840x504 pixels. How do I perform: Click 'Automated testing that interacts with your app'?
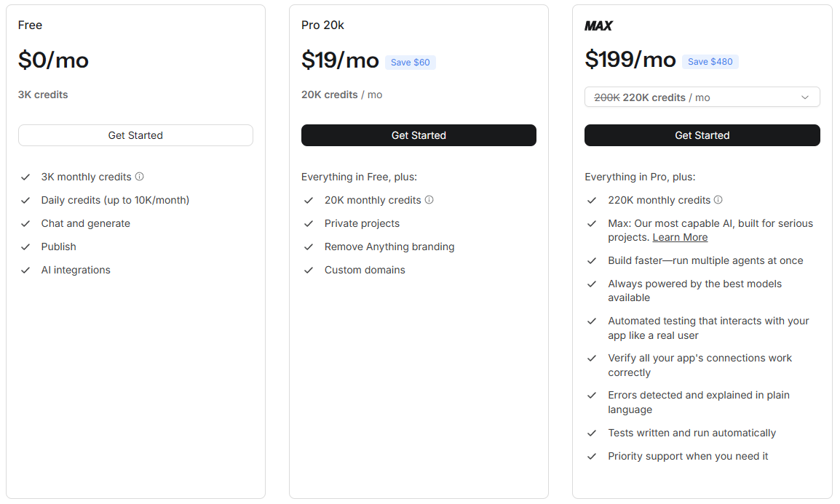tap(708, 328)
